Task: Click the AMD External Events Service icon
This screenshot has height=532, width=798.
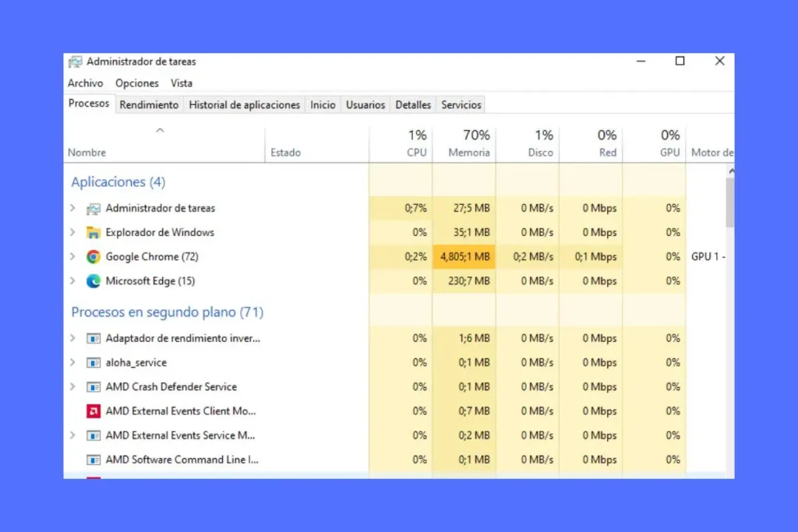Action: (94, 436)
